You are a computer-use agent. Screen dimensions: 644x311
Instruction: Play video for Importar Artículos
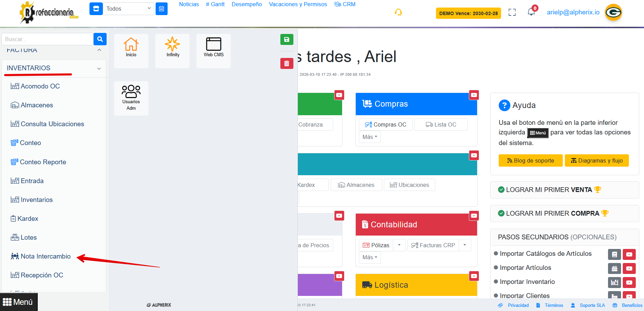click(629, 268)
